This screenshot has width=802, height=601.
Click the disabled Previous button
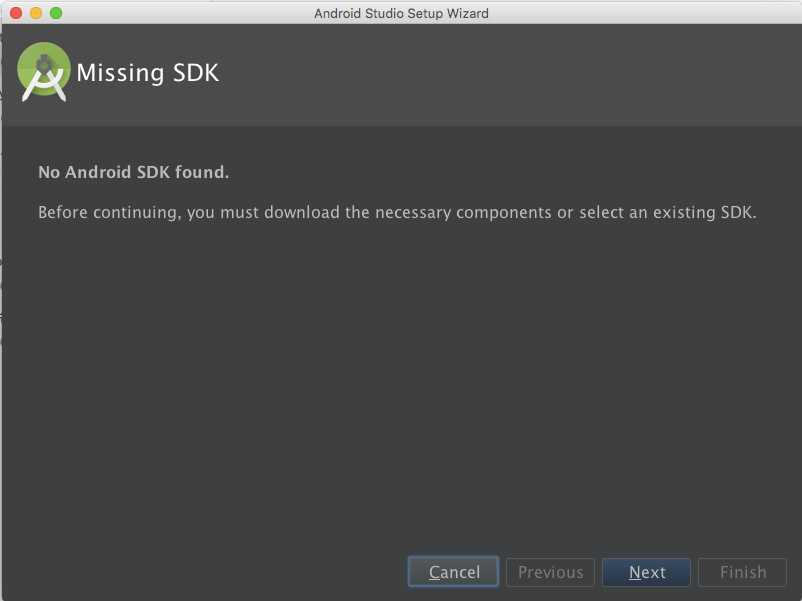[550, 572]
